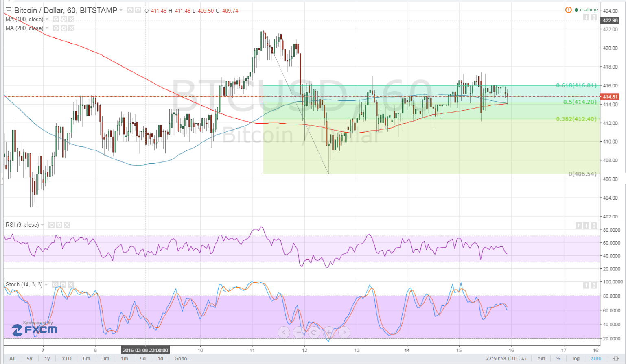The image size is (626, 364).
Task: Click the Bitcoin / Dollar, 60, BITSTAMP title
Action: coord(66,10)
